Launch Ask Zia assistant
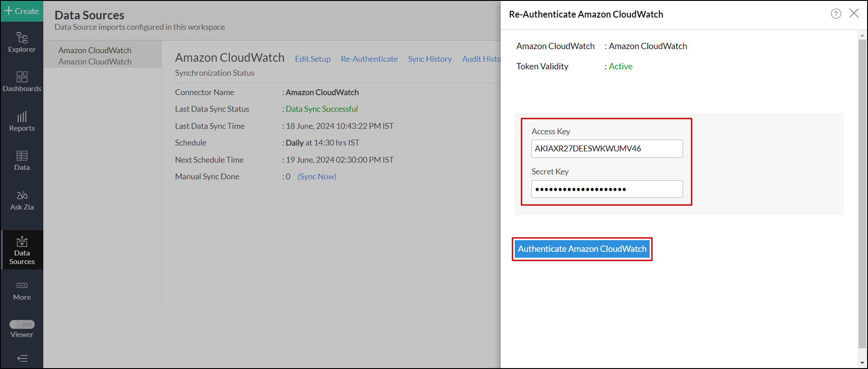 (x=22, y=200)
